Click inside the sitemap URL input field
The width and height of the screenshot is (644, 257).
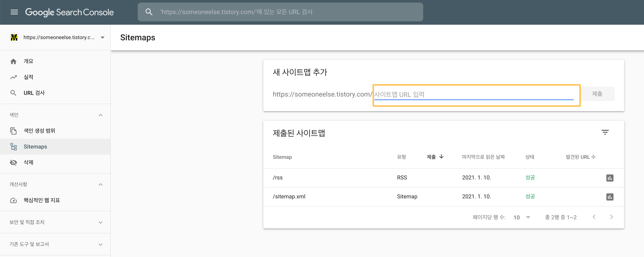[475, 94]
